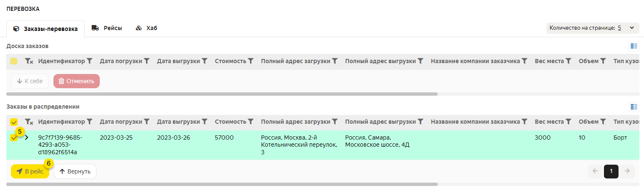This screenshot has width=644, height=191.
Task: Clear filters icon in Заказы в распределении header
Action: tap(29, 122)
